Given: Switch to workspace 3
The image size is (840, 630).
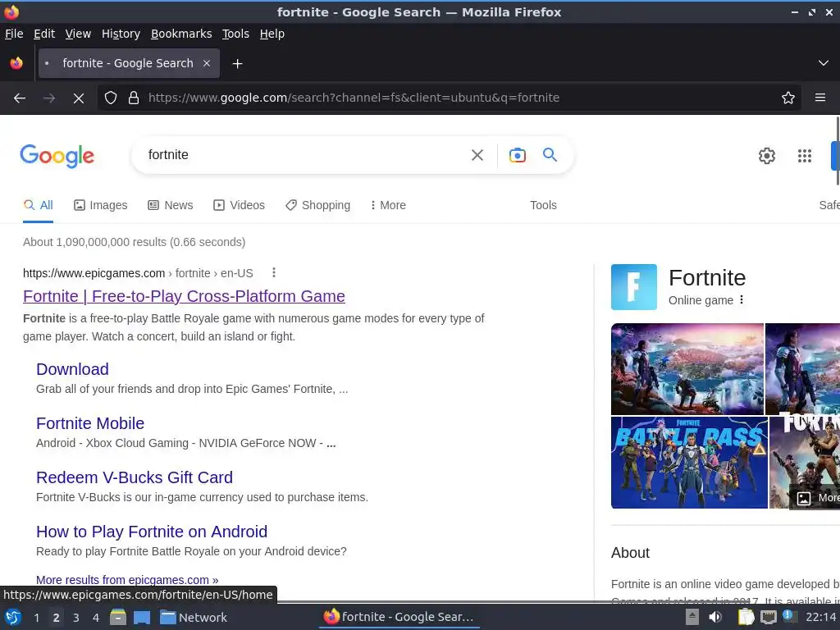Looking at the screenshot, I should [x=76, y=618].
